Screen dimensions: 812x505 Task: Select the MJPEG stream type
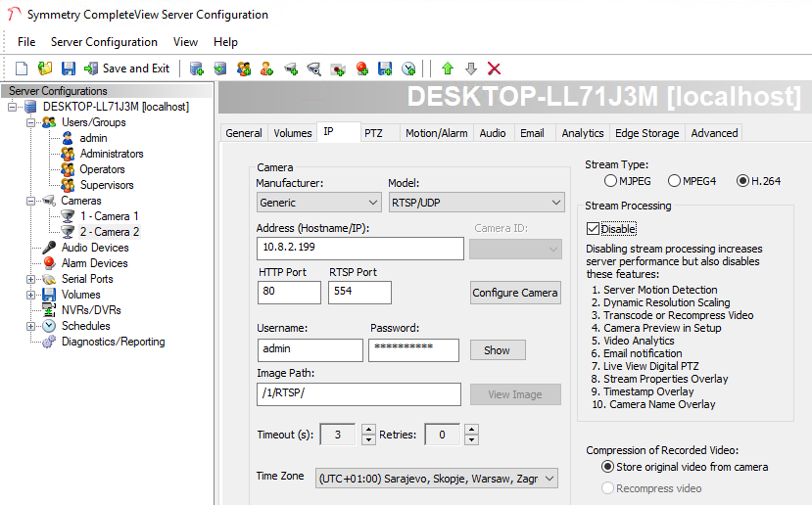611,181
